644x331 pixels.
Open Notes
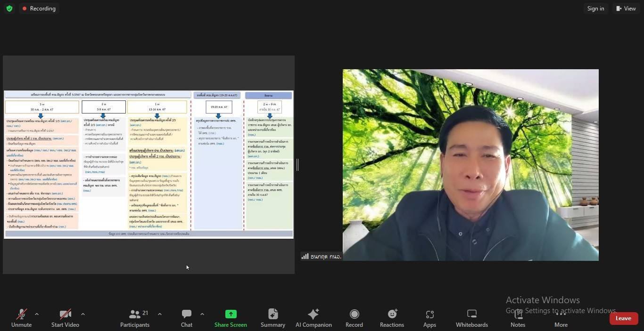click(x=518, y=318)
